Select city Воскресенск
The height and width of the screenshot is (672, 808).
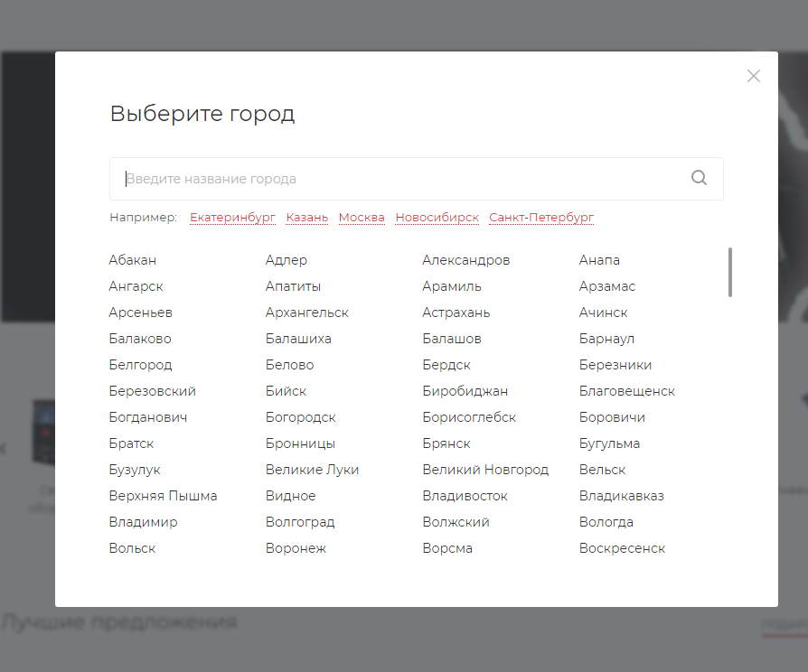pyautogui.click(x=622, y=549)
